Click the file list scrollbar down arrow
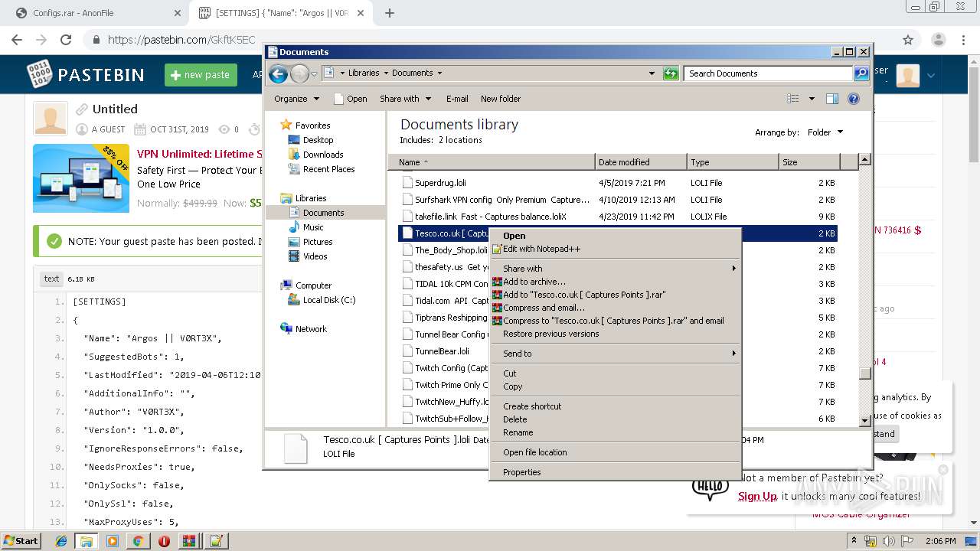This screenshot has width=980, height=551. [864, 420]
